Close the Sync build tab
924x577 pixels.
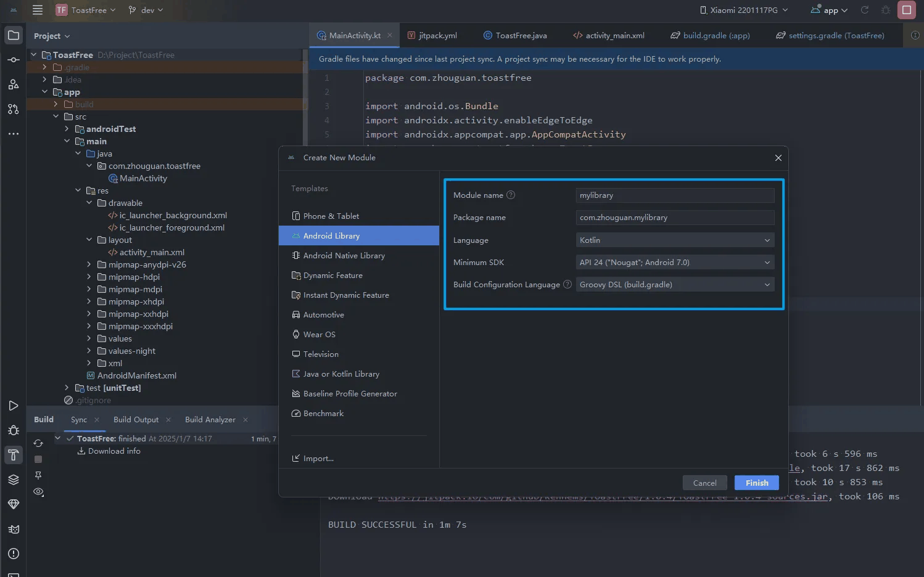97,420
